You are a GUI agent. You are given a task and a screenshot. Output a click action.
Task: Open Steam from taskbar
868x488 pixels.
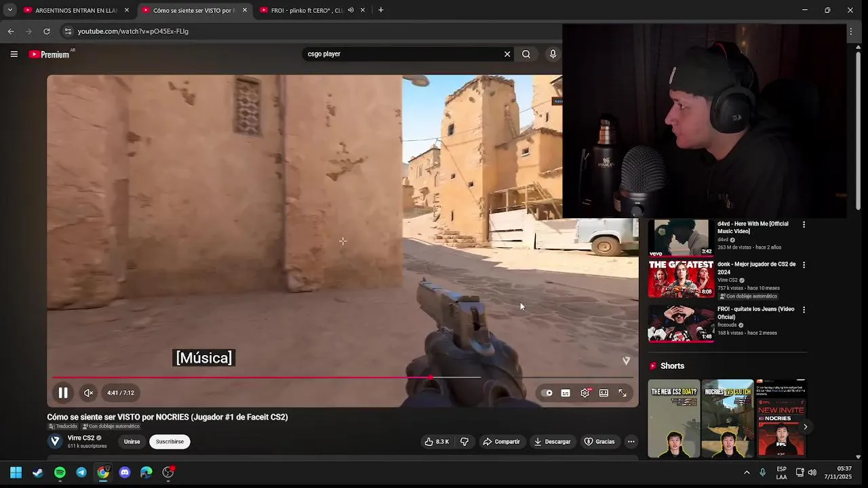click(x=38, y=472)
